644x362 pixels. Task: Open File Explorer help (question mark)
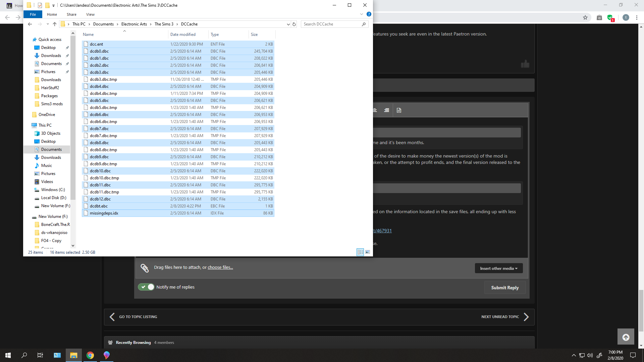[369, 14]
